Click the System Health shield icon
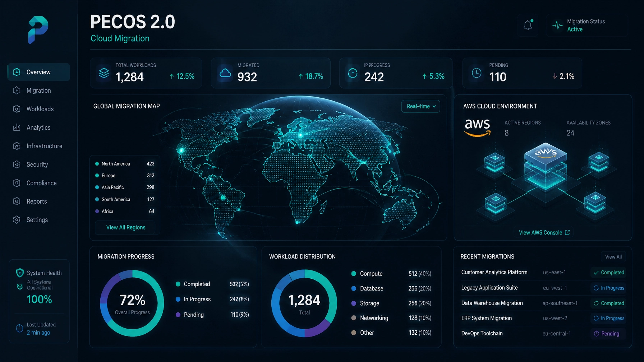This screenshot has height=362, width=644. pyautogui.click(x=20, y=273)
